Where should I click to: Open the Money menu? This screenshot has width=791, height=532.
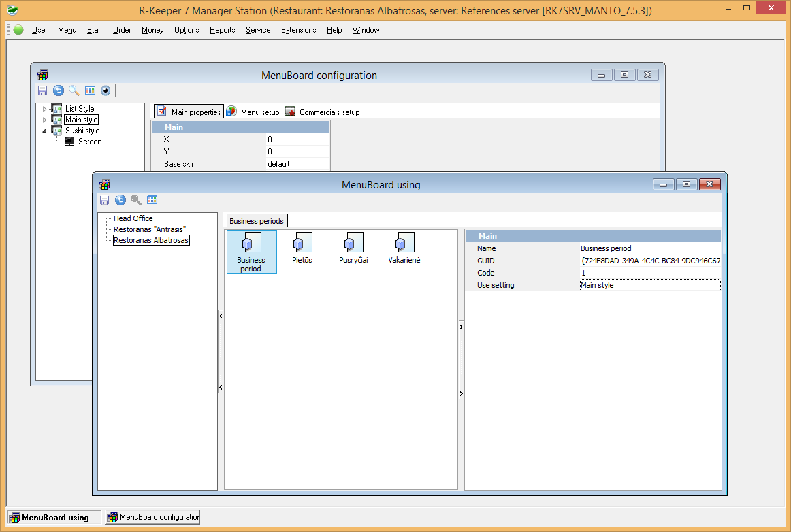point(152,30)
